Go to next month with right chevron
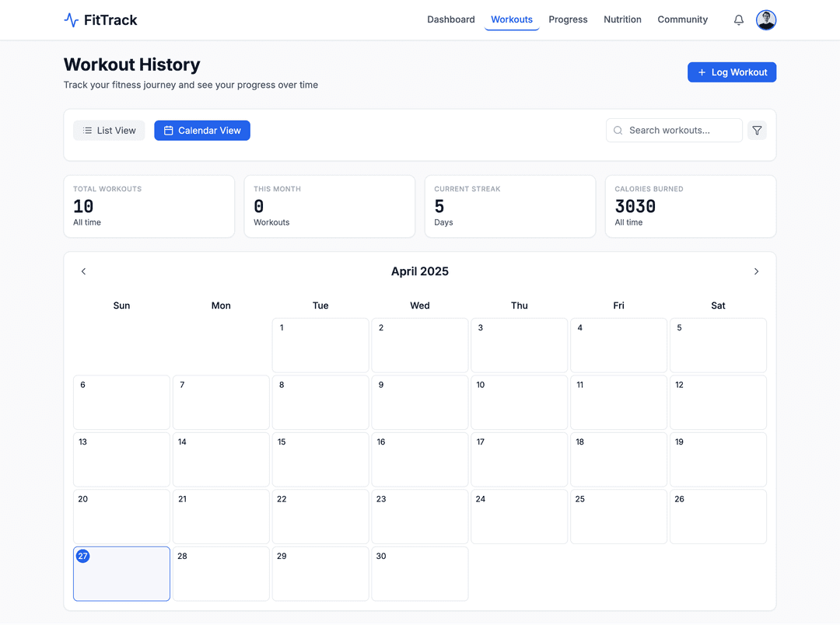Screen dimensions: 840x625 click(756, 271)
